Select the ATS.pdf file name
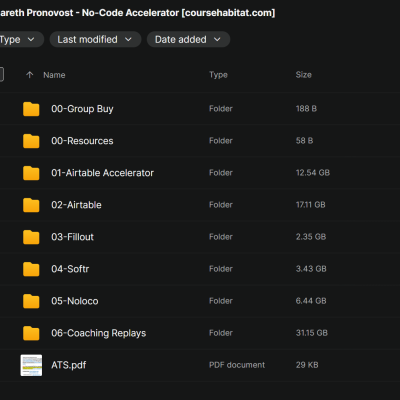The width and height of the screenshot is (400, 400). pos(69,365)
